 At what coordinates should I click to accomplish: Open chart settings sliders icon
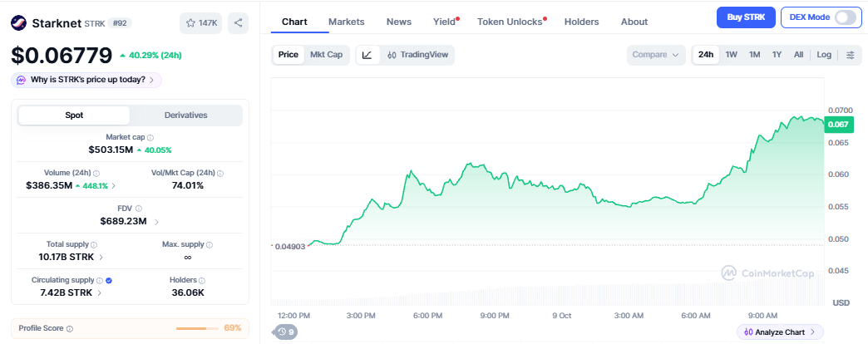coord(851,55)
